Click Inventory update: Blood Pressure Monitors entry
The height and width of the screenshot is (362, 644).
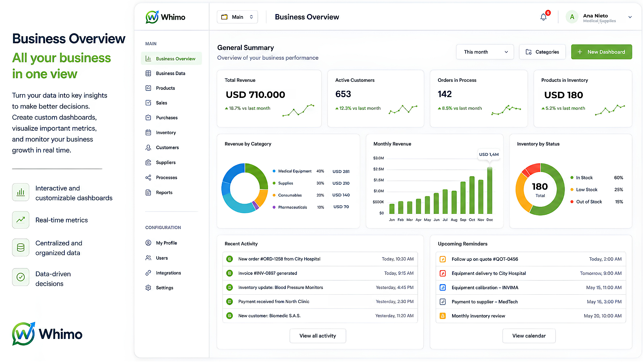click(x=320, y=288)
